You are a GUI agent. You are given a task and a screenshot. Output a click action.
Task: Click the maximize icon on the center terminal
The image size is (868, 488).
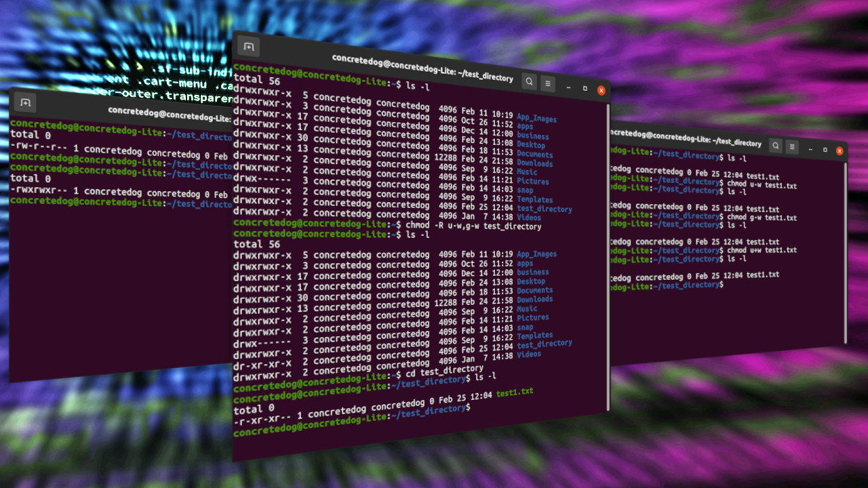[x=585, y=87]
